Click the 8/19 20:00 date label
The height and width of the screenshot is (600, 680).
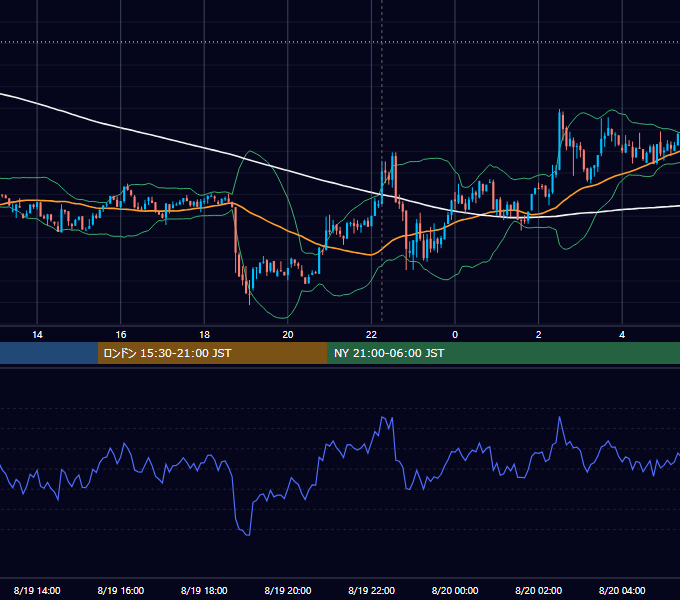(x=288, y=590)
